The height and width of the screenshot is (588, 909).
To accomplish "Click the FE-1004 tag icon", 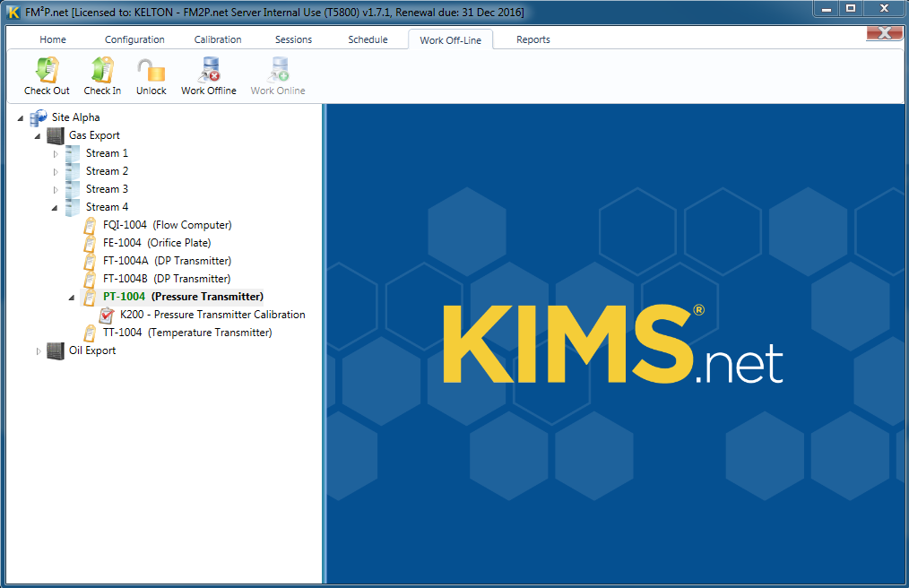I will click(90, 244).
